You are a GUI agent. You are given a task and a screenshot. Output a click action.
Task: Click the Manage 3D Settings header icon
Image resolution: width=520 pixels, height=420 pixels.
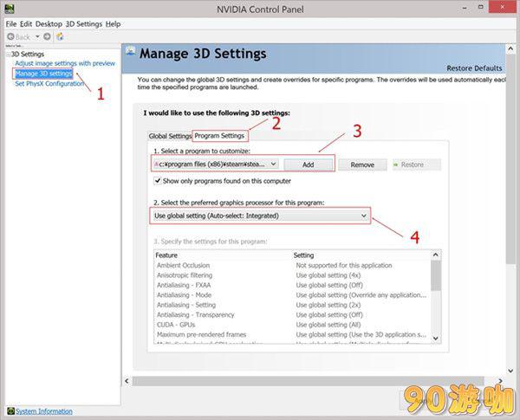point(130,52)
